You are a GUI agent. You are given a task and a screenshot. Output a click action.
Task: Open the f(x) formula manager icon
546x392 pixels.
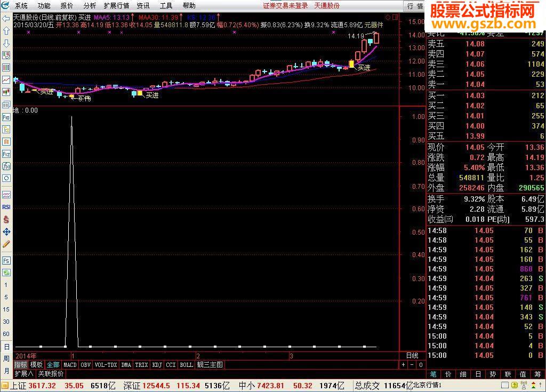coord(6,166)
